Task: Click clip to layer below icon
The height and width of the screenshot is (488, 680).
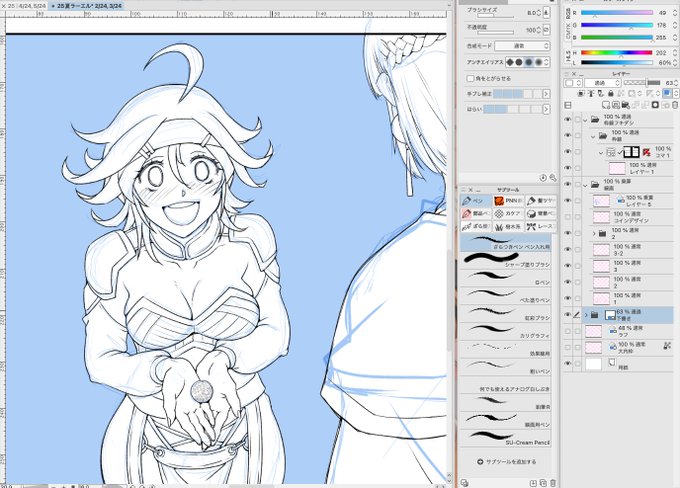Action: 581,93
